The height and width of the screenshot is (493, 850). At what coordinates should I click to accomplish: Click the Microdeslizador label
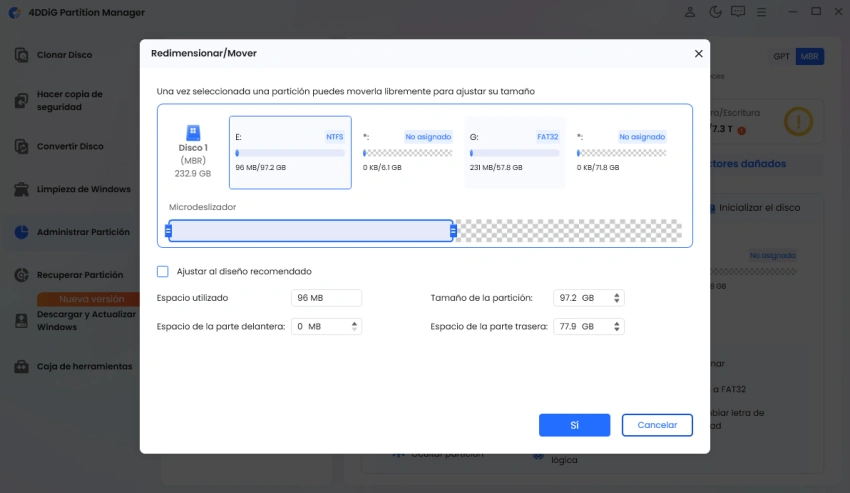pos(202,207)
